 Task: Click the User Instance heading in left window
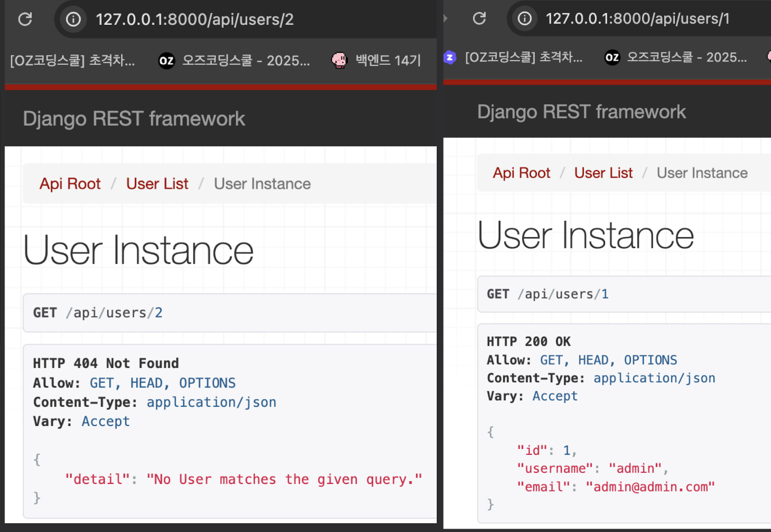point(138,250)
